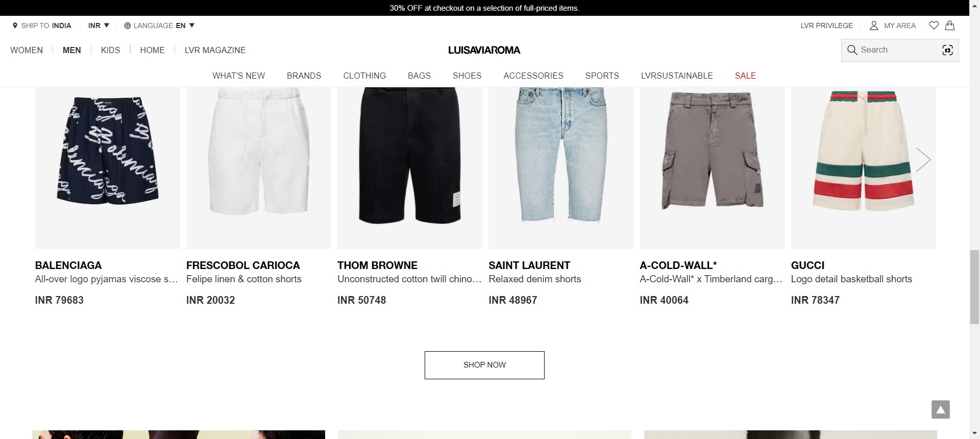
Task: Open the Brands menu
Action: pyautogui.click(x=304, y=76)
